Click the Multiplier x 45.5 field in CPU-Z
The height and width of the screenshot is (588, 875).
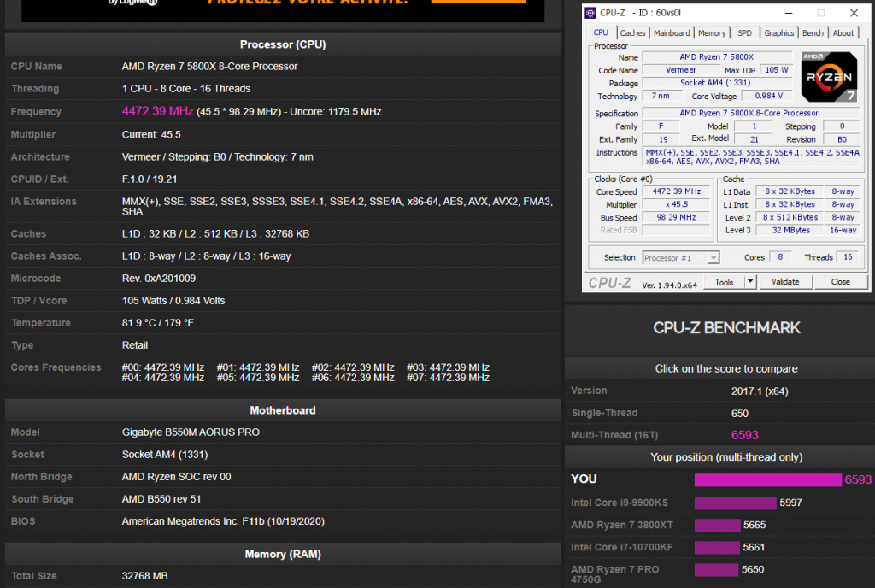click(677, 204)
